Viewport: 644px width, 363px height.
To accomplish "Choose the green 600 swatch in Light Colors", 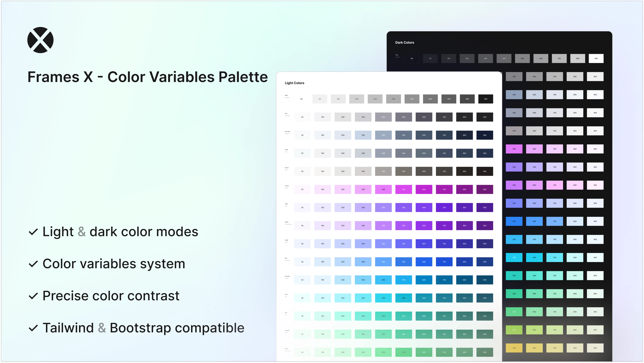I will [424, 352].
